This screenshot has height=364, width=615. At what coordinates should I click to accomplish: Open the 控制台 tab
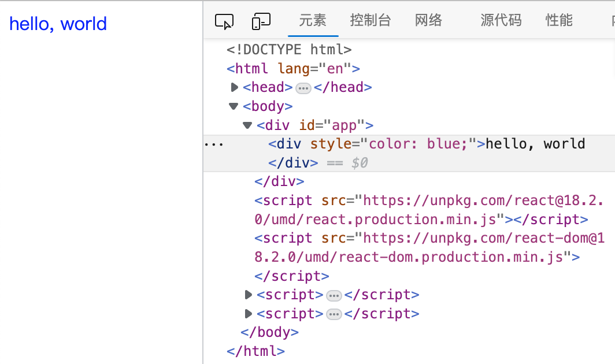tap(371, 20)
